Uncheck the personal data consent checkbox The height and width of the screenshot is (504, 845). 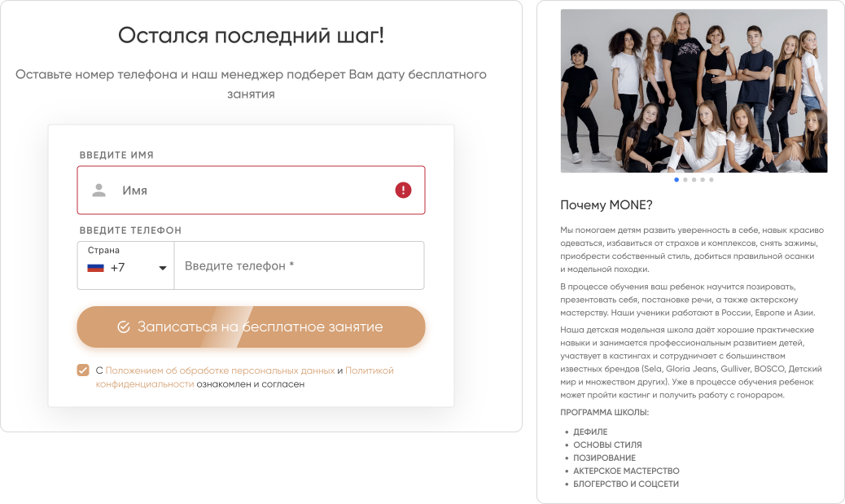tap(83, 370)
